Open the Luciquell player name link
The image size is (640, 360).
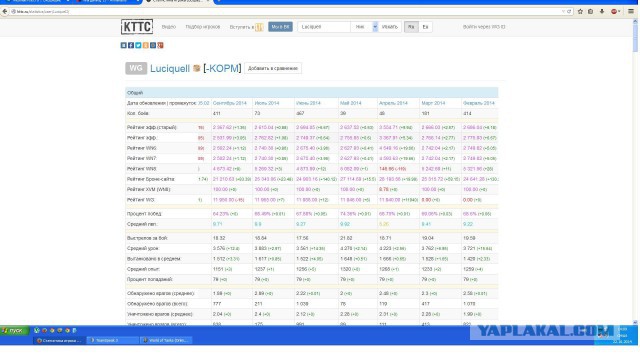[170, 68]
